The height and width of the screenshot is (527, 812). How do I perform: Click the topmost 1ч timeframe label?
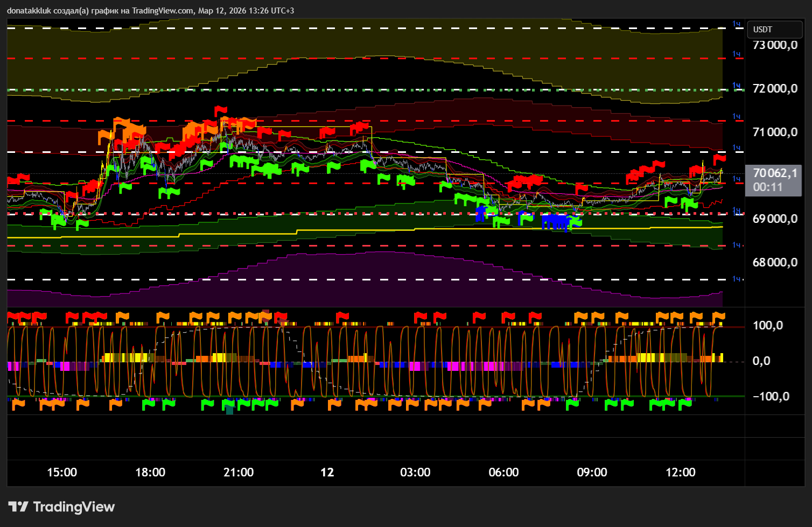click(x=737, y=24)
